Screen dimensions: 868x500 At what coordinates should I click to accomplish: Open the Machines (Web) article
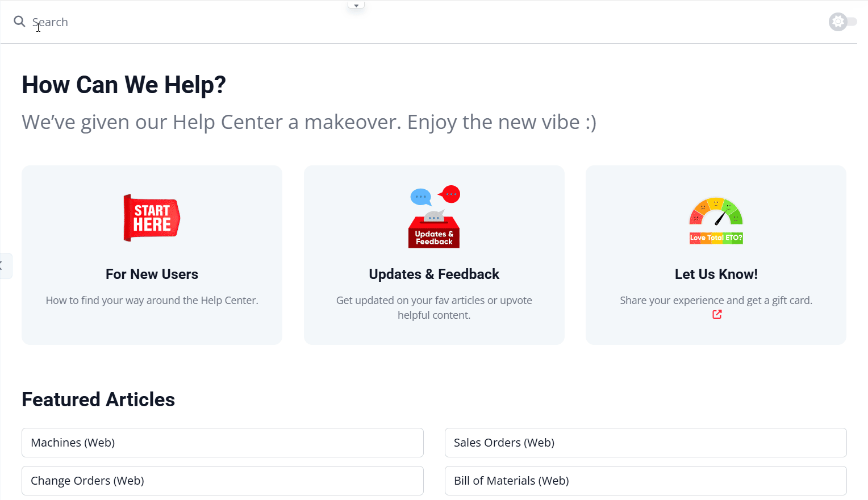[x=222, y=443]
